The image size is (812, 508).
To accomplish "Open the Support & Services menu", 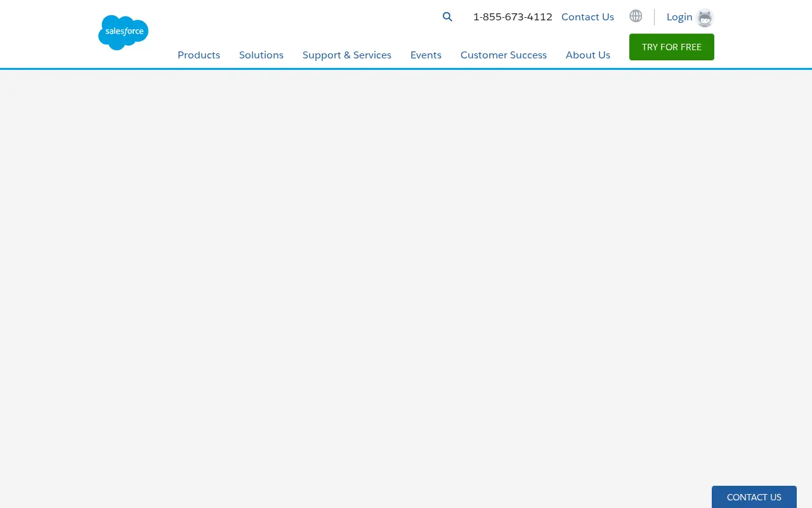I will click(x=347, y=55).
